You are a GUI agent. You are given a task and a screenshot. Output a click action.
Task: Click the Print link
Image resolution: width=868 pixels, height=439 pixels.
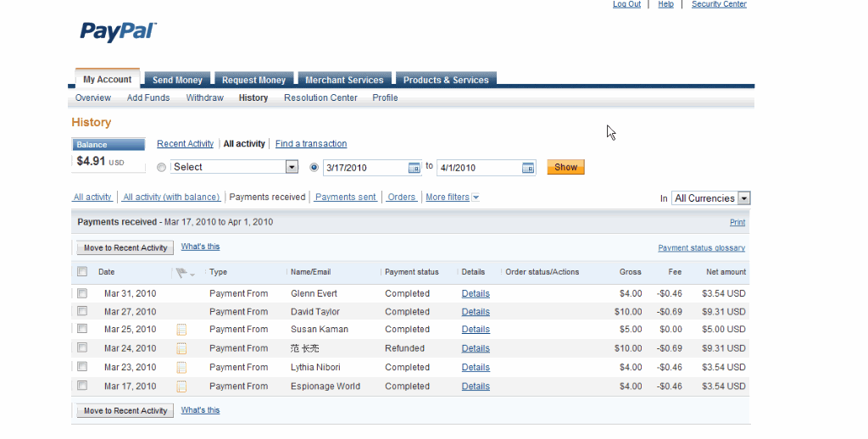point(737,222)
